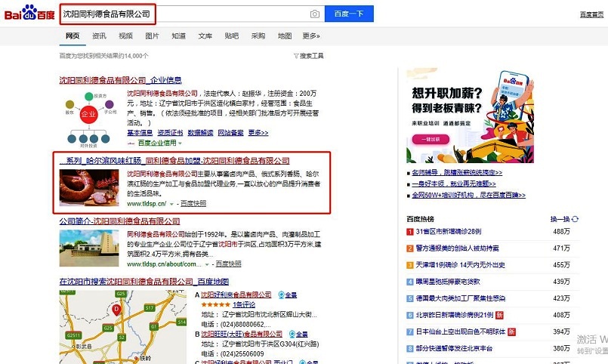Open 搜索工具 filter
Screen dimensions: 608x364
(309, 56)
